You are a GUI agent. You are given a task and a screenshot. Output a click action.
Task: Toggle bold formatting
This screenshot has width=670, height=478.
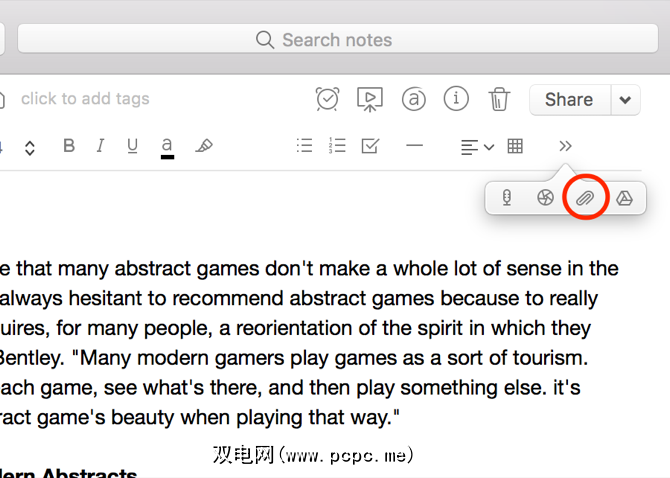click(x=69, y=146)
